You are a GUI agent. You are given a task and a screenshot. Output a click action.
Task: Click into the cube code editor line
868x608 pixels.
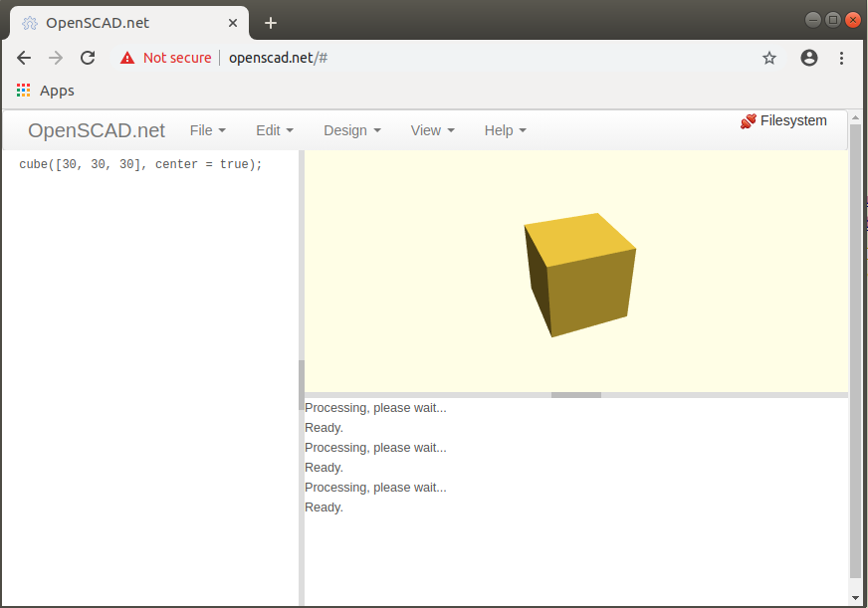click(140, 164)
